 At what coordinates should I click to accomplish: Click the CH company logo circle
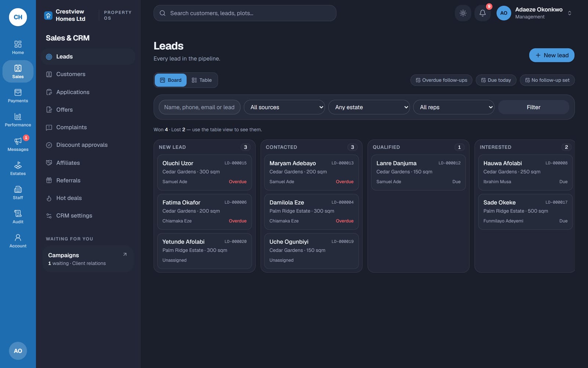tap(18, 17)
